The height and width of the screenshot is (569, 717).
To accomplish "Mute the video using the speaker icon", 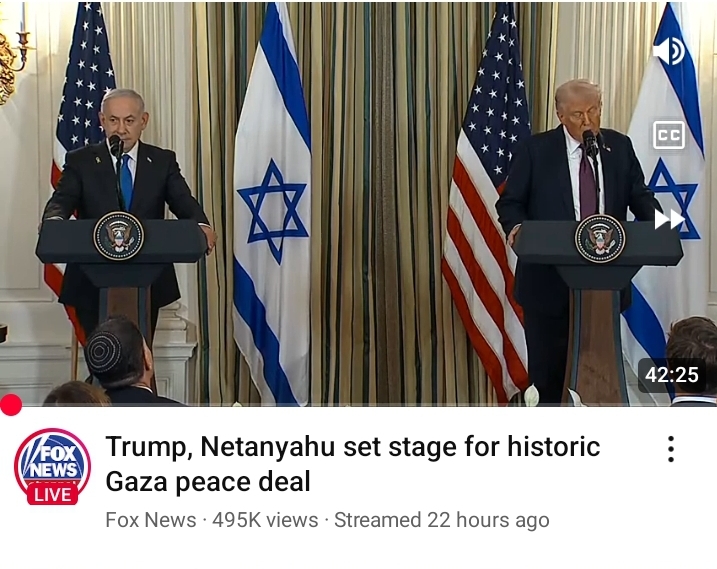I will pos(669,51).
